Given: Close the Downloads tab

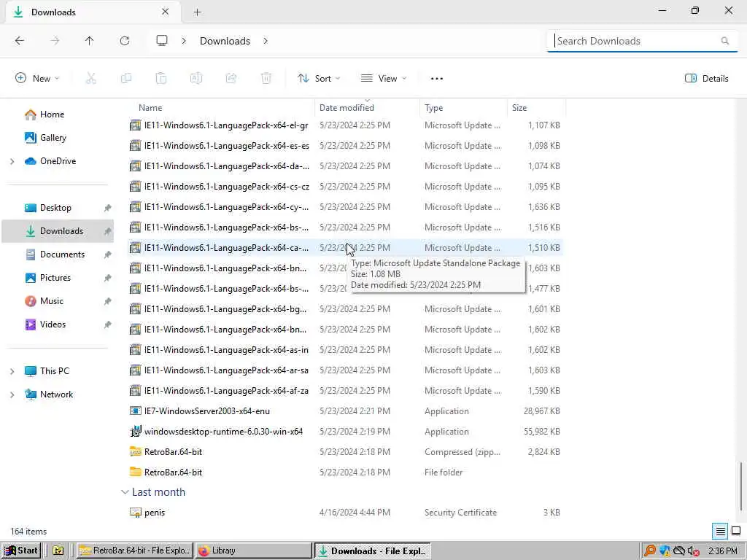Looking at the screenshot, I should pyautogui.click(x=166, y=12).
